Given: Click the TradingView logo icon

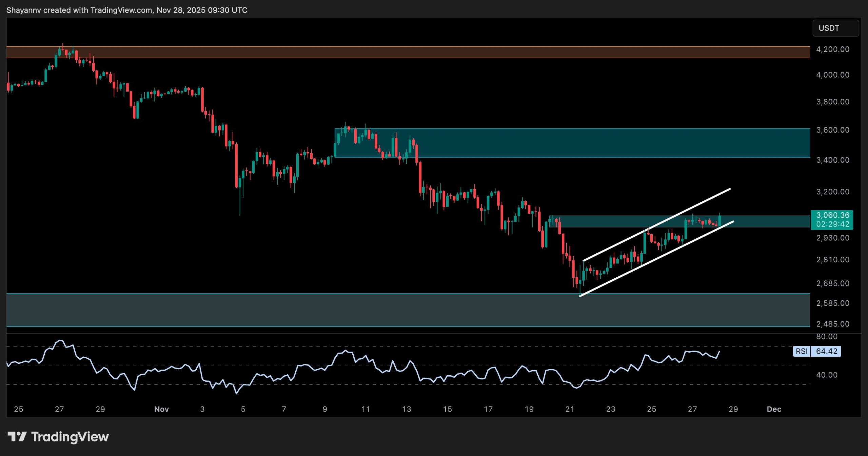Looking at the screenshot, I should 17,436.
